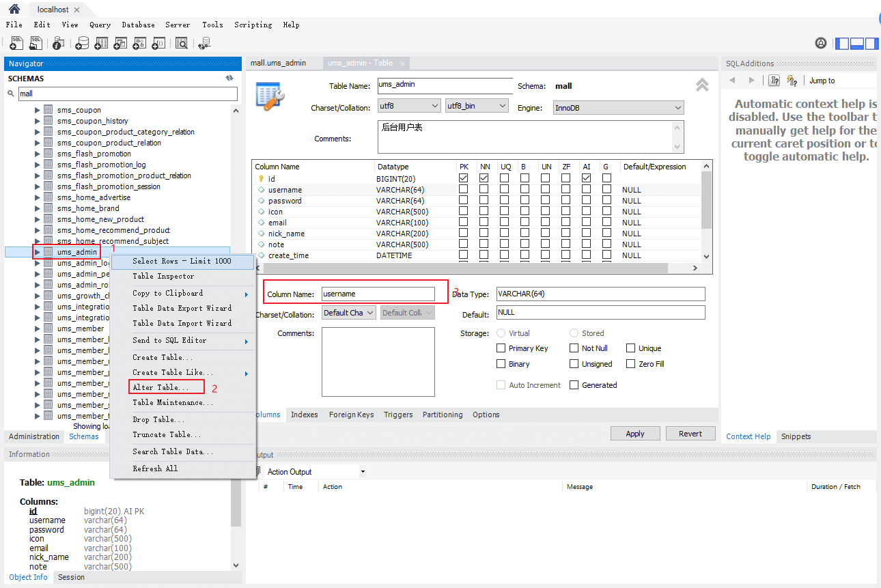The image size is (881, 588).
Task: Open the Database menu
Action: tap(138, 25)
